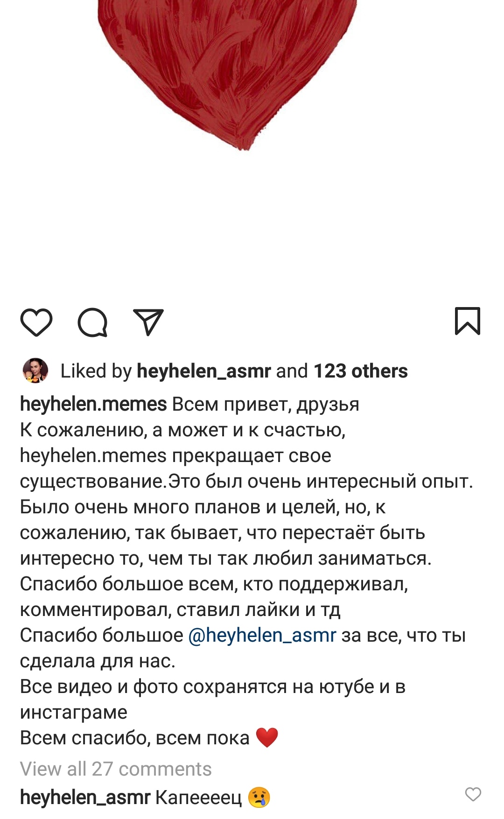
Task: Tap the caption line Всем привет, друзья
Action: click(266, 404)
